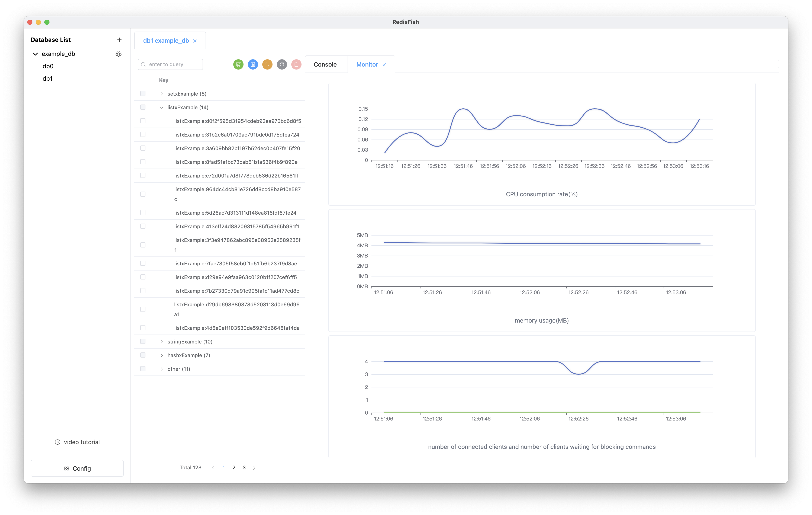Viewport: 812px width, 515px height.
Task: Click the green monitor chart icon
Action: point(238,64)
